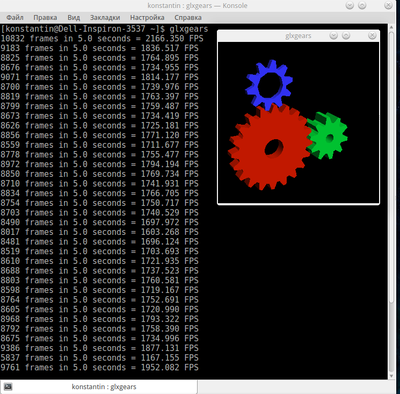The height and width of the screenshot is (394, 400).
Task: Close the glxgears window
Action: (x=372, y=36)
